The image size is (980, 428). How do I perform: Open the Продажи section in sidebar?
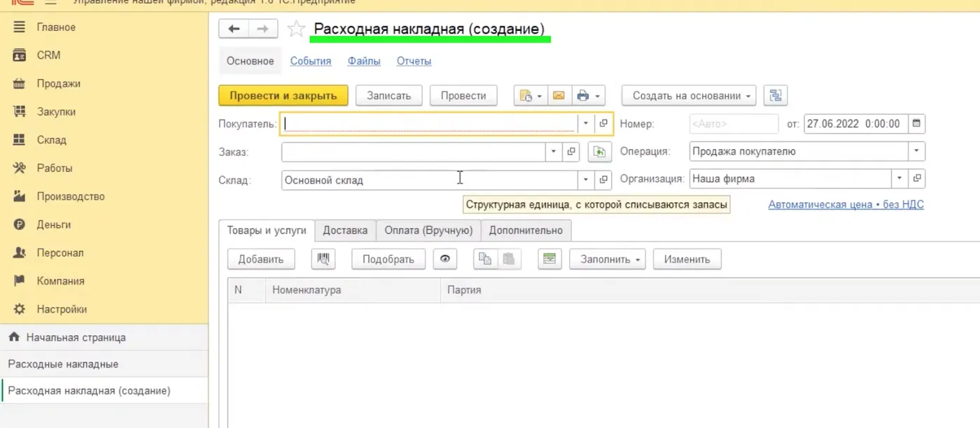click(x=59, y=84)
